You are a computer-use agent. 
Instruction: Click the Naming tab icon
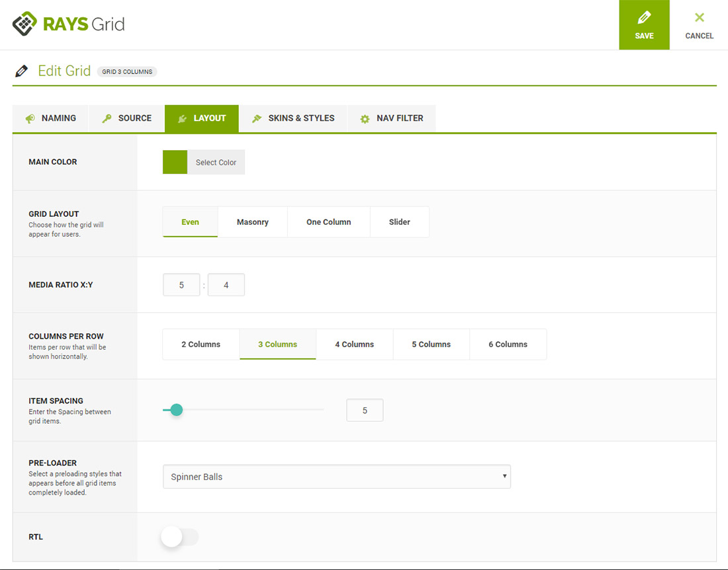tap(30, 118)
